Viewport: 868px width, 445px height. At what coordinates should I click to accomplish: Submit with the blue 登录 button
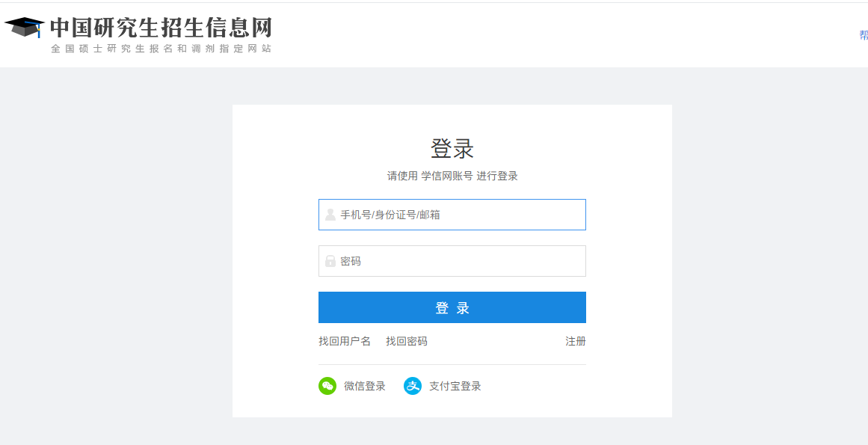452,307
